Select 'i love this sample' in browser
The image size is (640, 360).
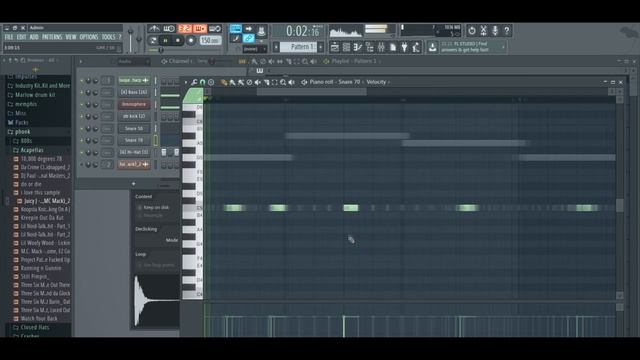[40, 193]
